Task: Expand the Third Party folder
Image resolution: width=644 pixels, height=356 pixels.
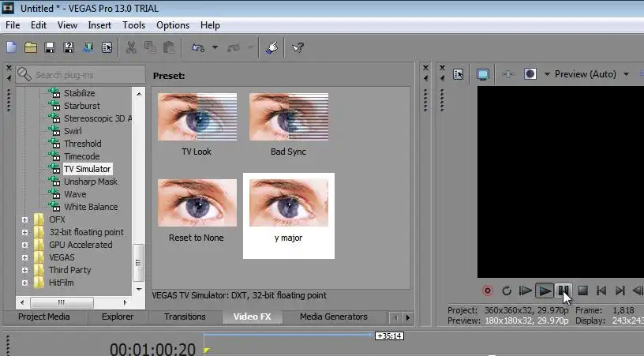Action: click(x=25, y=270)
